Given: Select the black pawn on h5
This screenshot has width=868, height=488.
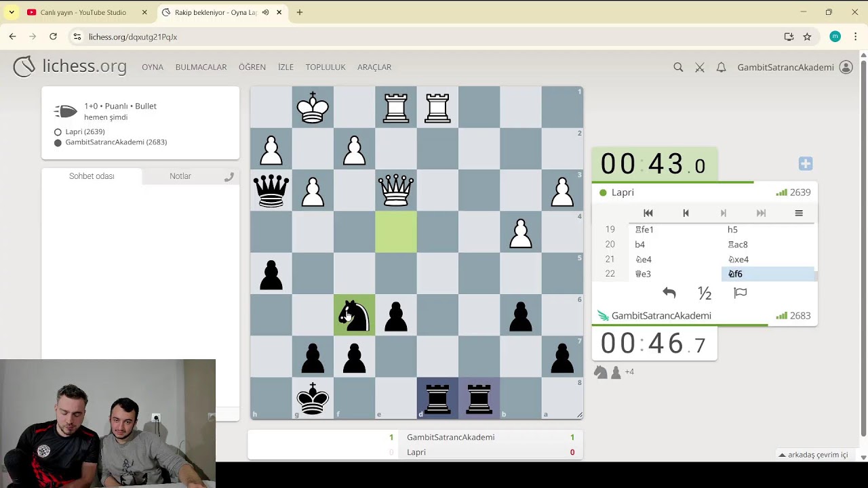Looking at the screenshot, I should click(271, 274).
